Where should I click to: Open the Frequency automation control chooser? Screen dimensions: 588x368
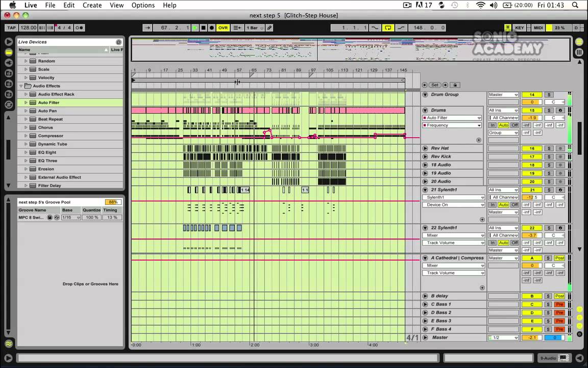tap(452, 125)
